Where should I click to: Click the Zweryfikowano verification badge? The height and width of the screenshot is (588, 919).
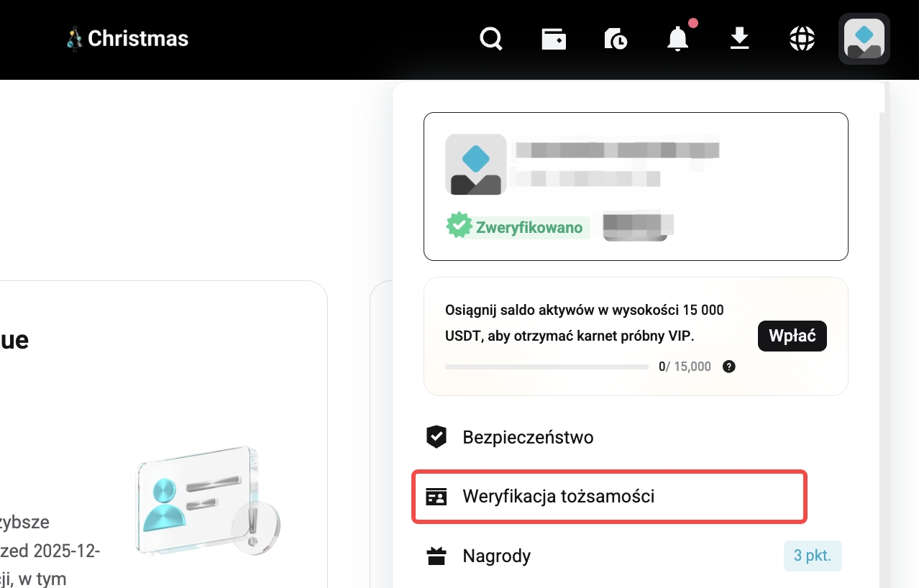(517, 226)
